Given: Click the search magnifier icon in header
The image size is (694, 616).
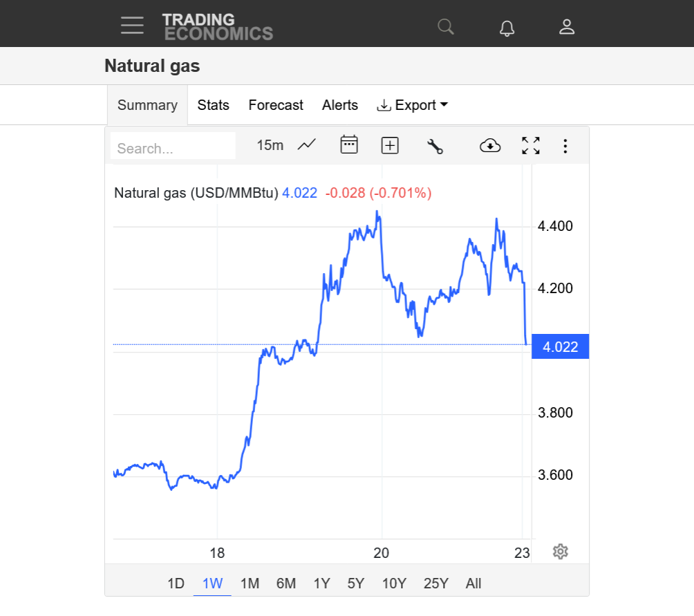Looking at the screenshot, I should pos(447,27).
